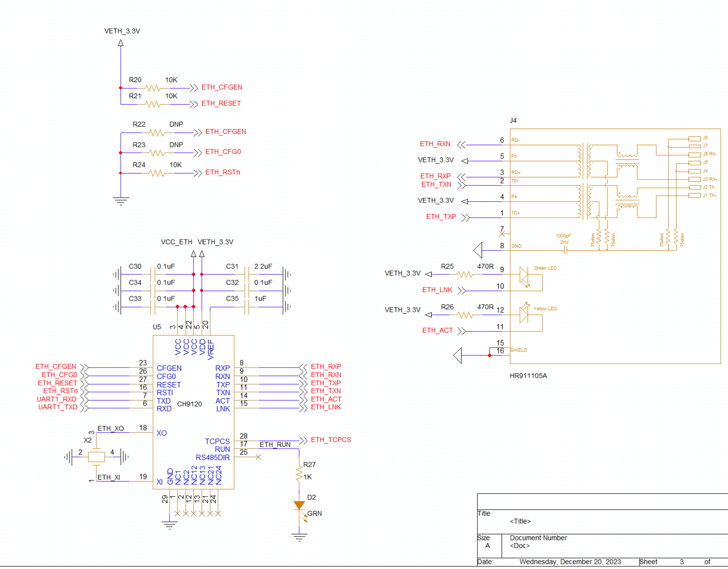
Task: Select the 1000pF 2KV capacitor in J4
Action: tap(565, 250)
